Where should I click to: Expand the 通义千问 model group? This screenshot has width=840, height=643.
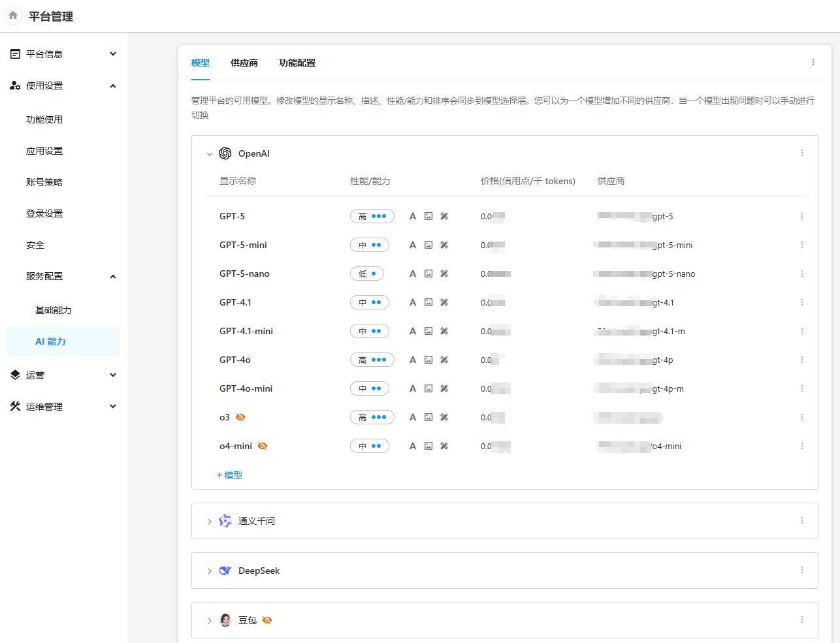click(x=210, y=522)
